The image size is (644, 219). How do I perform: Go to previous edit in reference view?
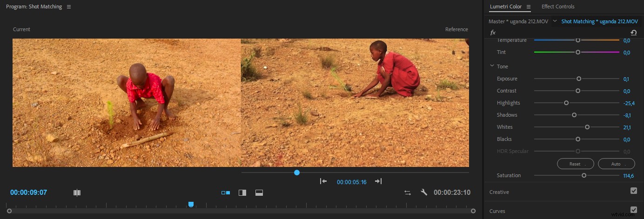point(323,181)
